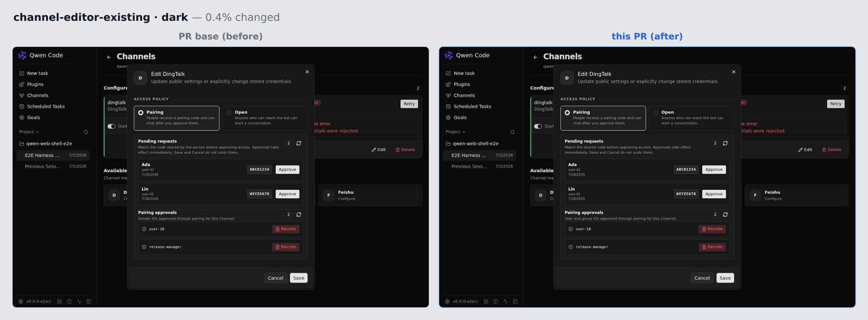
Task: Approve Ada's request in the after panel
Action: click(x=714, y=170)
